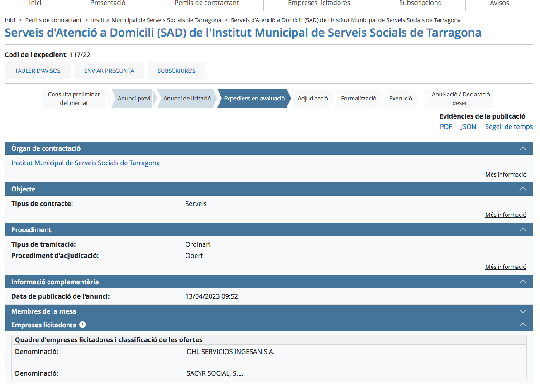Click the ENVIAR PREGUNTA button
540x392 pixels.
pyautogui.click(x=109, y=71)
